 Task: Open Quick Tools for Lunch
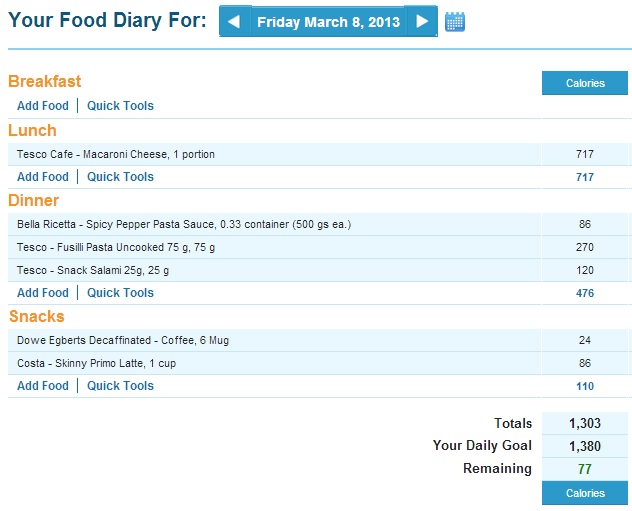[121, 177]
